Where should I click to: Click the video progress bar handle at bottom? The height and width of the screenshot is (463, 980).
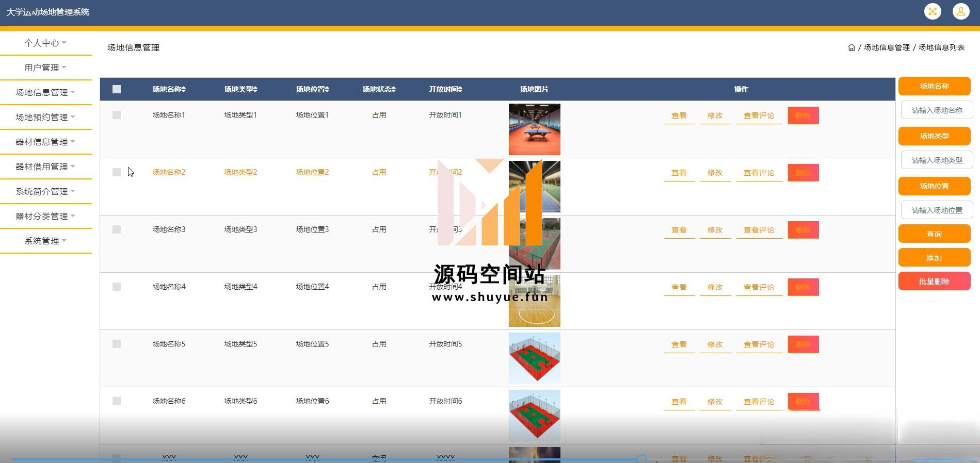tap(642, 458)
